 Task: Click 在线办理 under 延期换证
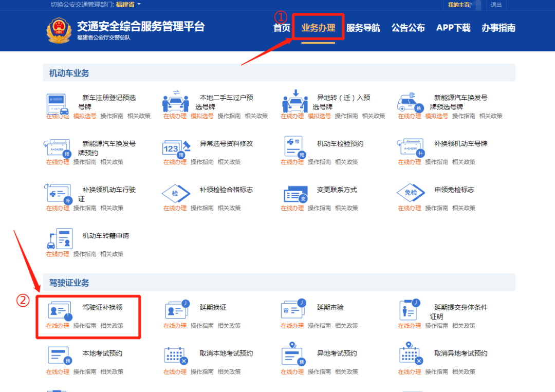tap(175, 326)
